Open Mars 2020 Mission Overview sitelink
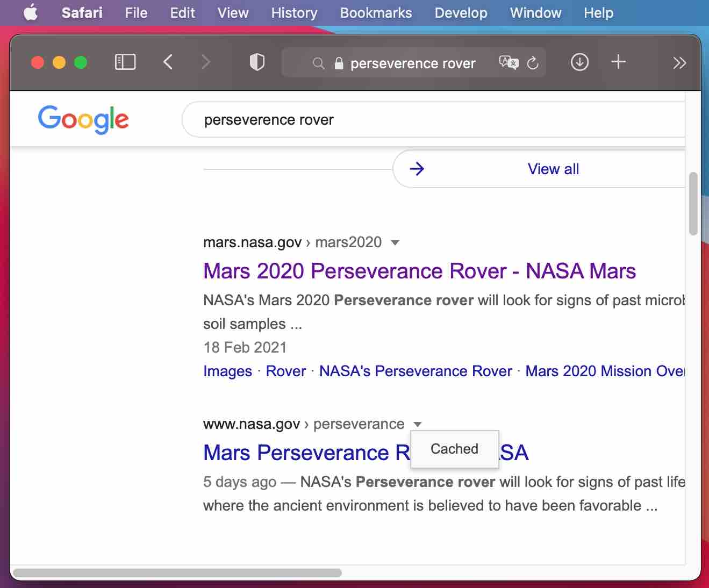Viewport: 709px width, 588px height. click(x=605, y=371)
